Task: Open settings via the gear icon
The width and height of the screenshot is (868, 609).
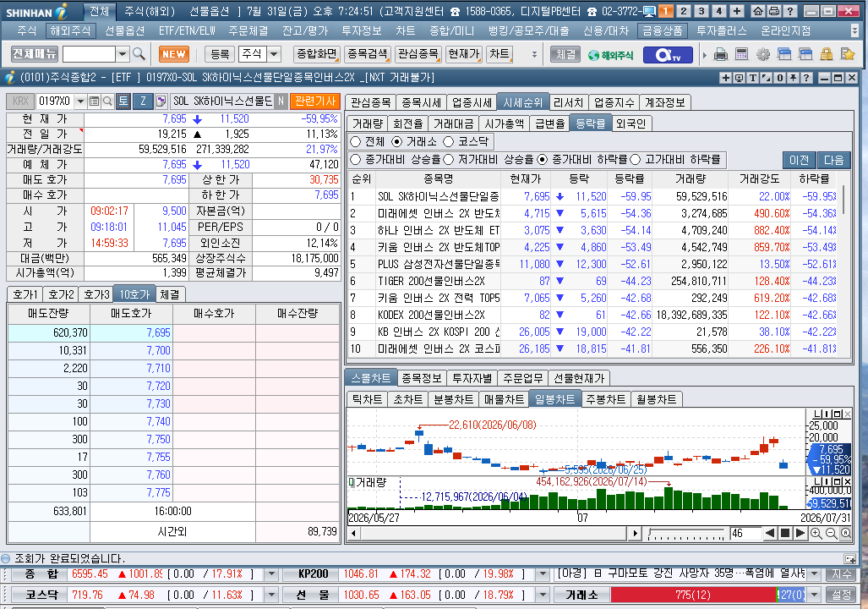Action: [763, 54]
